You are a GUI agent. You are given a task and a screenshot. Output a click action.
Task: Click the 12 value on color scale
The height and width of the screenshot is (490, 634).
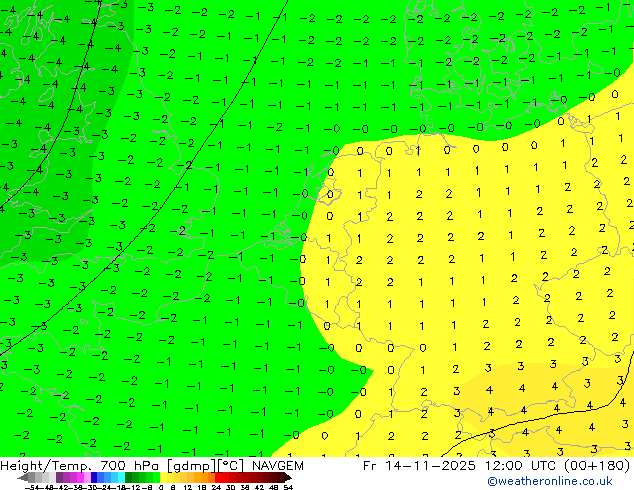click(x=187, y=487)
